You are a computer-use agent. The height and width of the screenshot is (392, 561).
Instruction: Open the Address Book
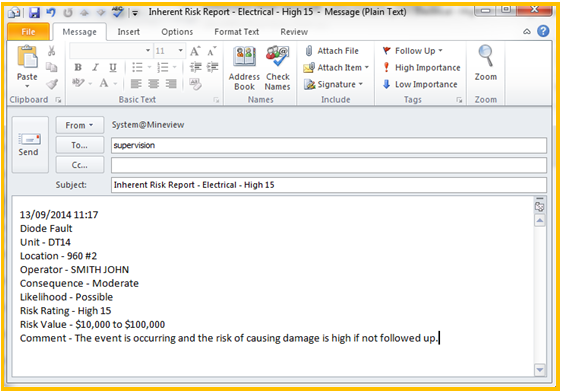point(244,68)
